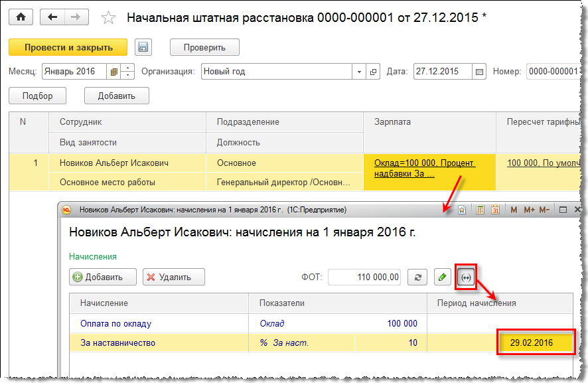The width and height of the screenshot is (588, 383).
Task: Click the Провести и закрыть button
Action: pyautogui.click(x=68, y=47)
